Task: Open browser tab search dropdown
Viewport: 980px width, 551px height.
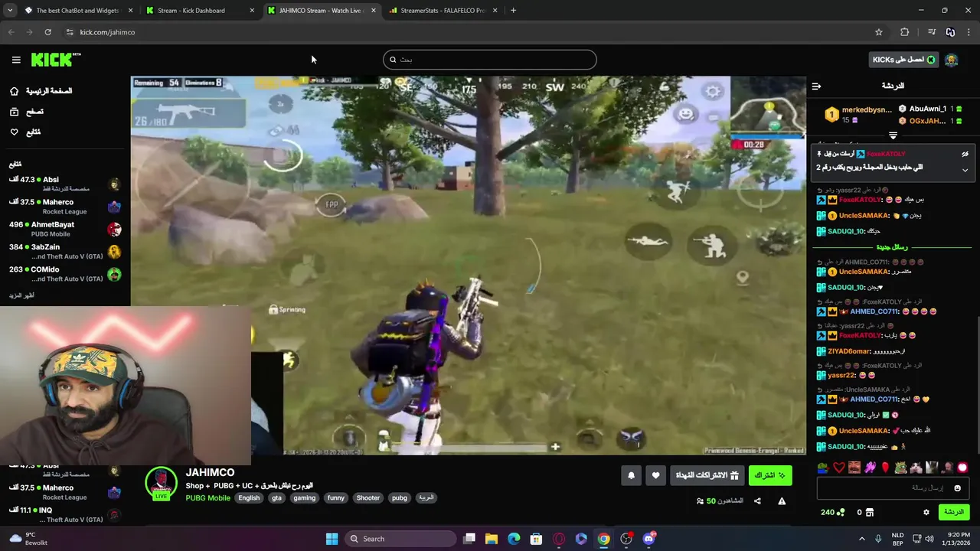Action: 9,11
